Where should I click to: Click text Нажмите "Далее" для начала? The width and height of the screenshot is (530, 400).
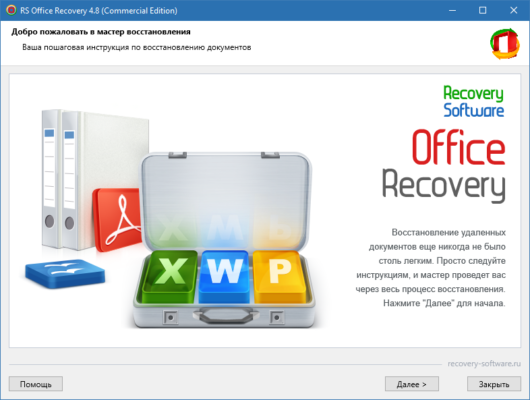[444, 303]
